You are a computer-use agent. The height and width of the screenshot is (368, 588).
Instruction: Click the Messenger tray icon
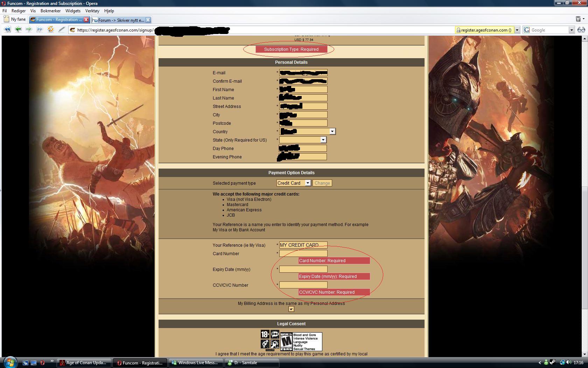click(546, 363)
